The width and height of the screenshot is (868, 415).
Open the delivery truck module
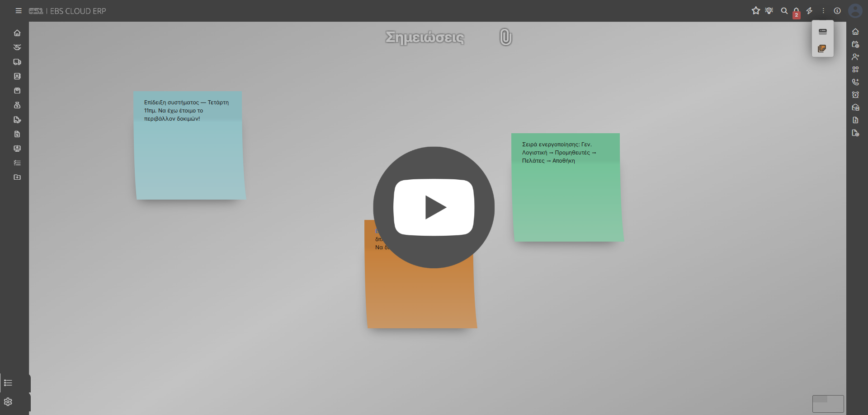tap(17, 62)
